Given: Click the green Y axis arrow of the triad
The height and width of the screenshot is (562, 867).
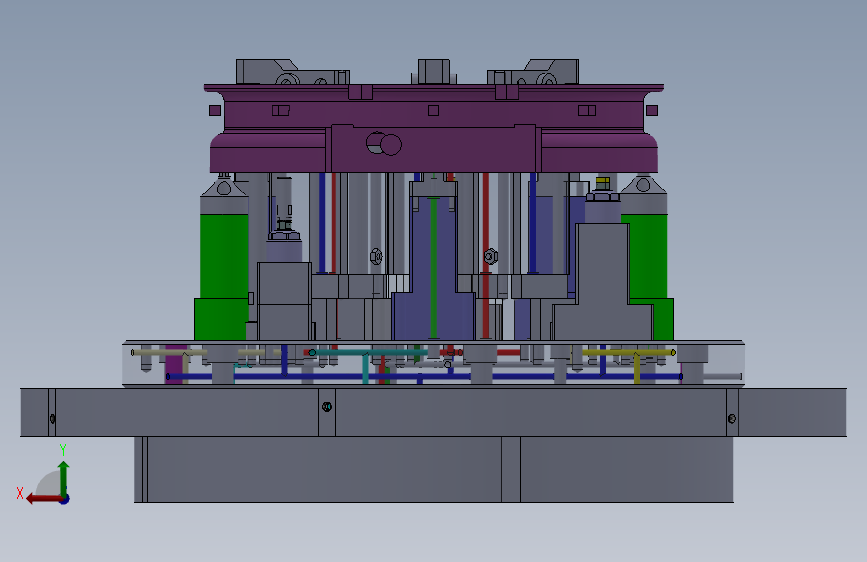Looking at the screenshot, I should pyautogui.click(x=64, y=478).
